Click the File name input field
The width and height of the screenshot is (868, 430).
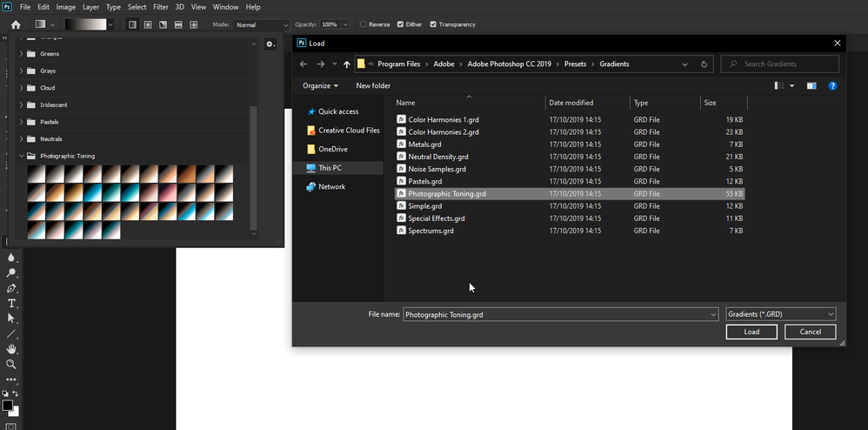coord(561,314)
